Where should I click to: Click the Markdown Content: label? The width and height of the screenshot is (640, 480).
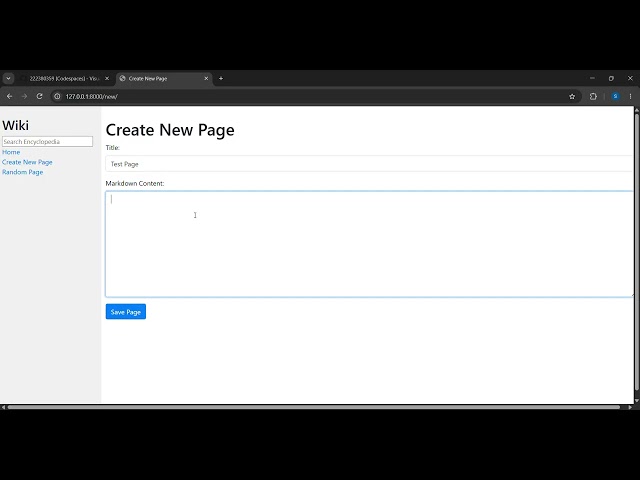tap(135, 184)
